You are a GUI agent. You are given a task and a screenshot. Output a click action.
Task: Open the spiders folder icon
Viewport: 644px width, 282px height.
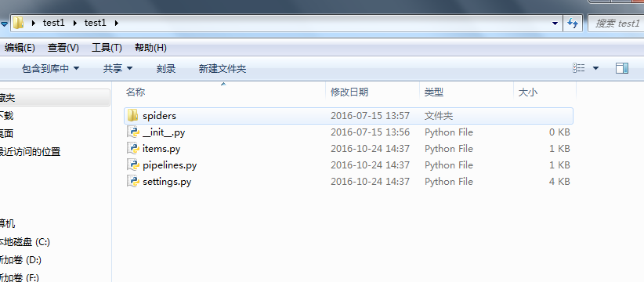point(132,116)
